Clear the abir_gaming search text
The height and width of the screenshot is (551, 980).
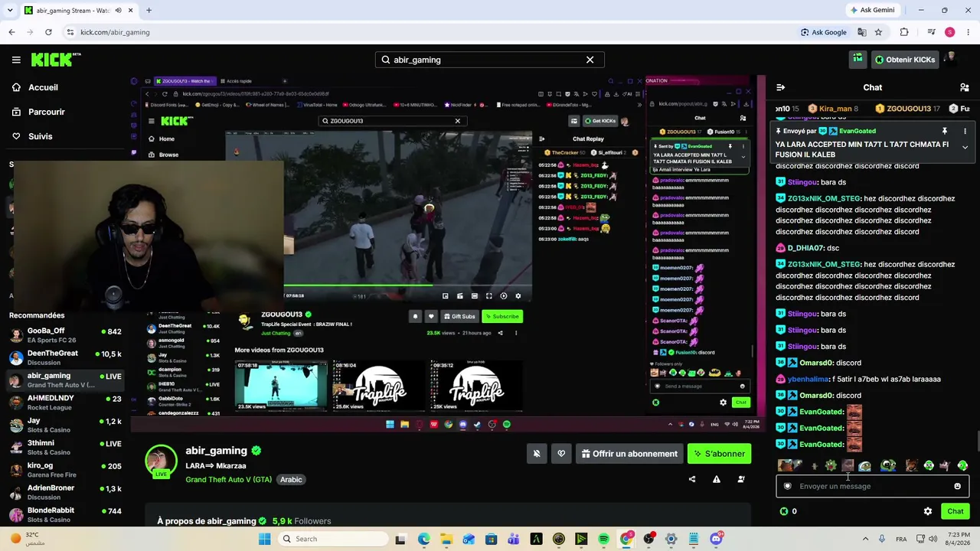click(x=590, y=60)
